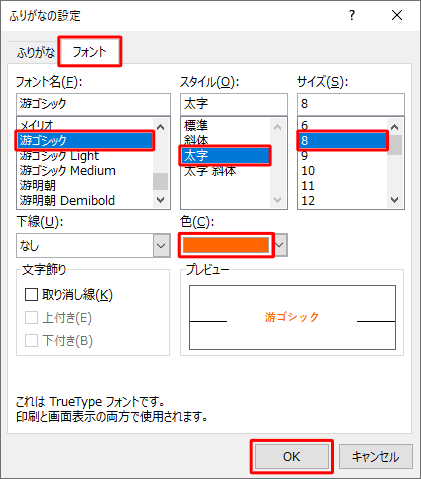Click the フォント名 text field
Screen dimensions: 421x479
(x=93, y=104)
